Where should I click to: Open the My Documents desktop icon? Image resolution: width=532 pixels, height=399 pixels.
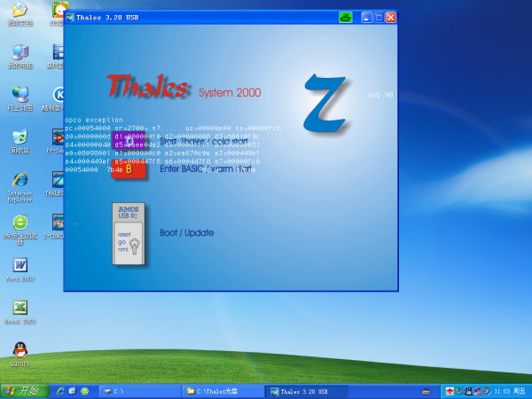click(x=20, y=13)
